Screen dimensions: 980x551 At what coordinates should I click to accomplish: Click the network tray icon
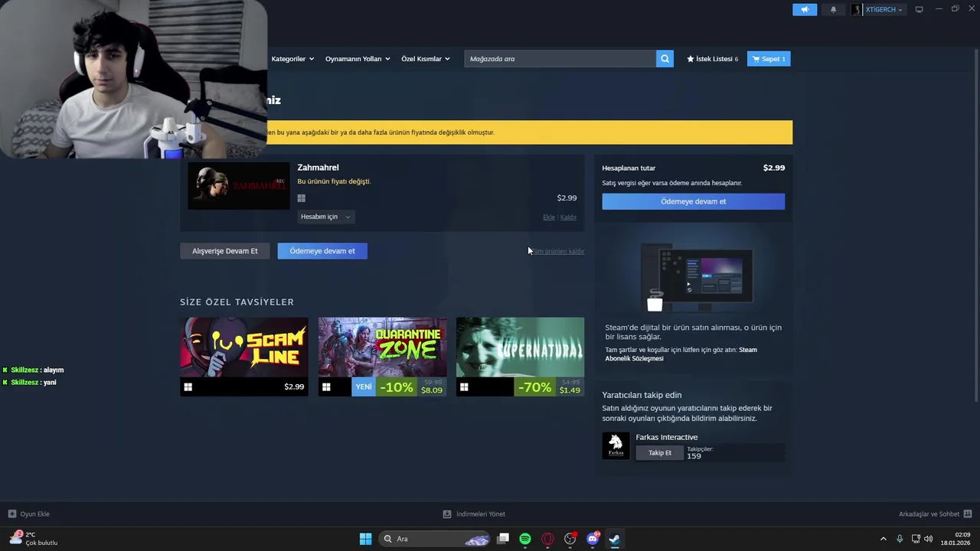pyautogui.click(x=916, y=539)
